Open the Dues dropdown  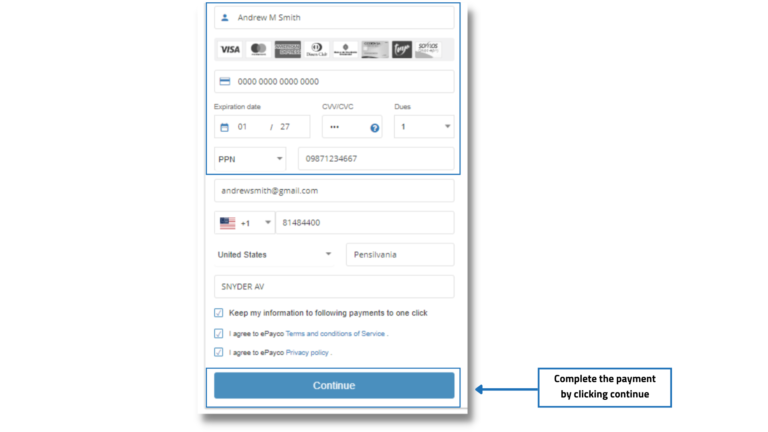coord(424,127)
